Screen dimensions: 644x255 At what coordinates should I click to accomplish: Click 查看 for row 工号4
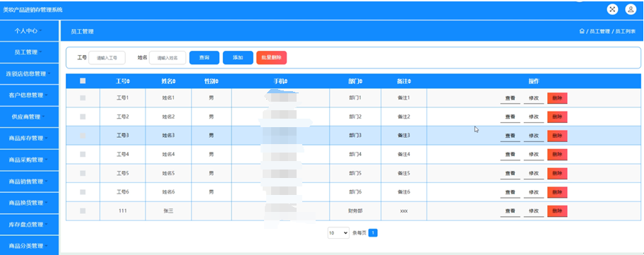point(510,155)
